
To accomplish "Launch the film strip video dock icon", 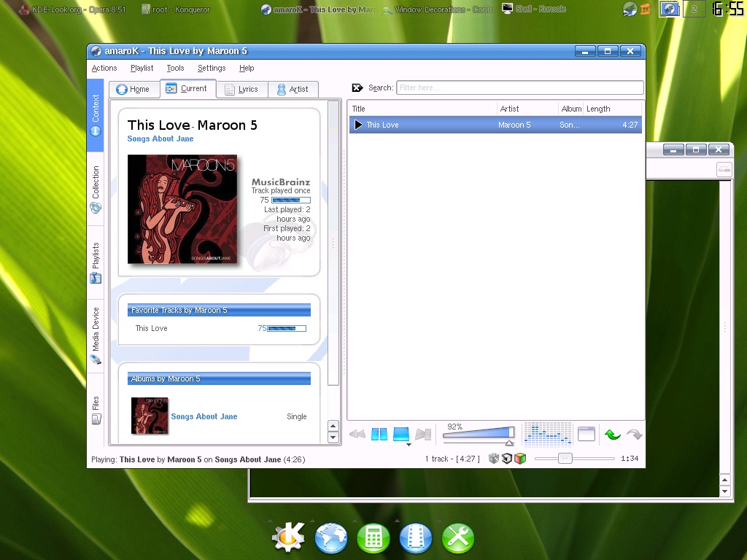I will pyautogui.click(x=415, y=538).
